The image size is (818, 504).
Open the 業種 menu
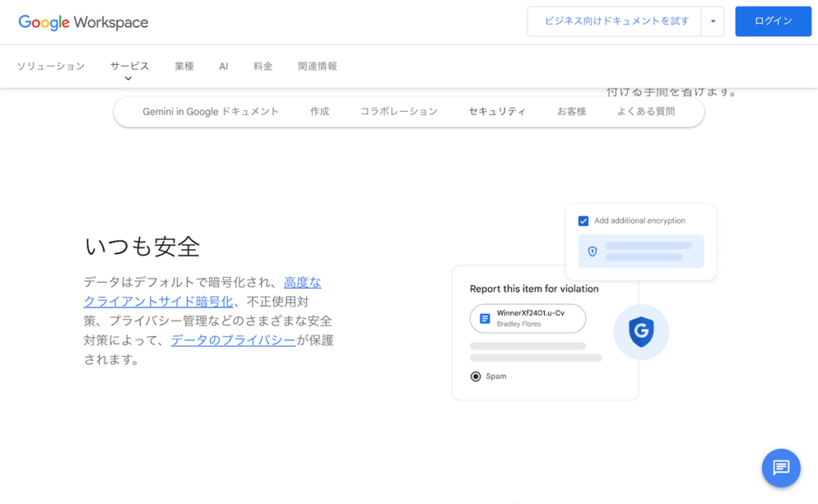(185, 66)
